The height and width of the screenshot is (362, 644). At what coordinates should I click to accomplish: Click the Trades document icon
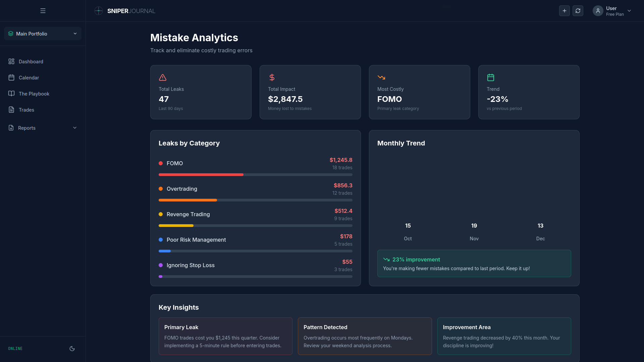point(11,110)
